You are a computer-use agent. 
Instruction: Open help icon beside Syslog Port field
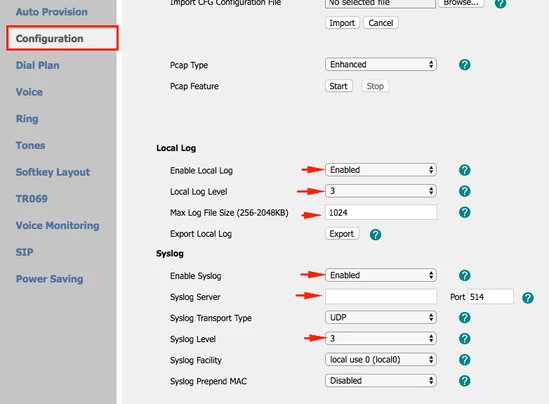click(x=528, y=298)
